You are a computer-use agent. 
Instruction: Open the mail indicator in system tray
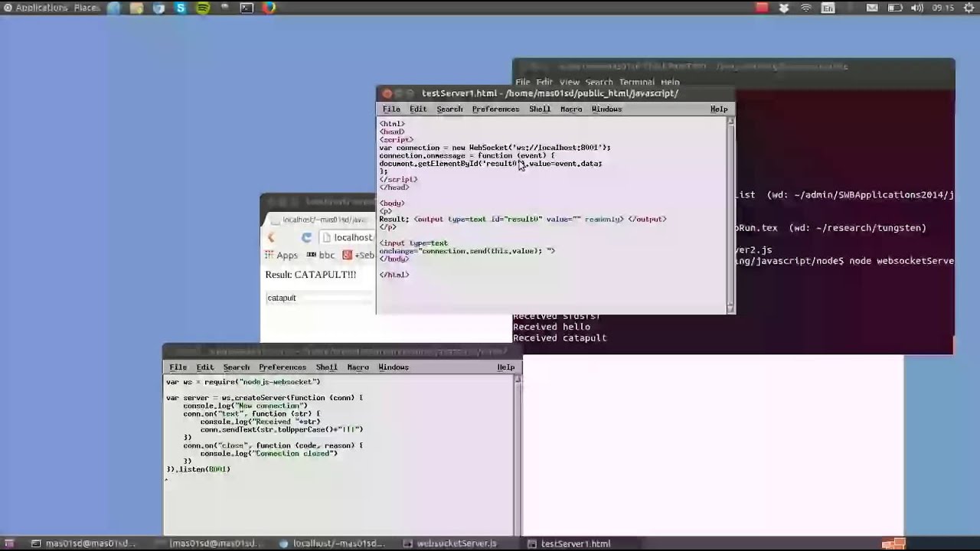(x=872, y=8)
